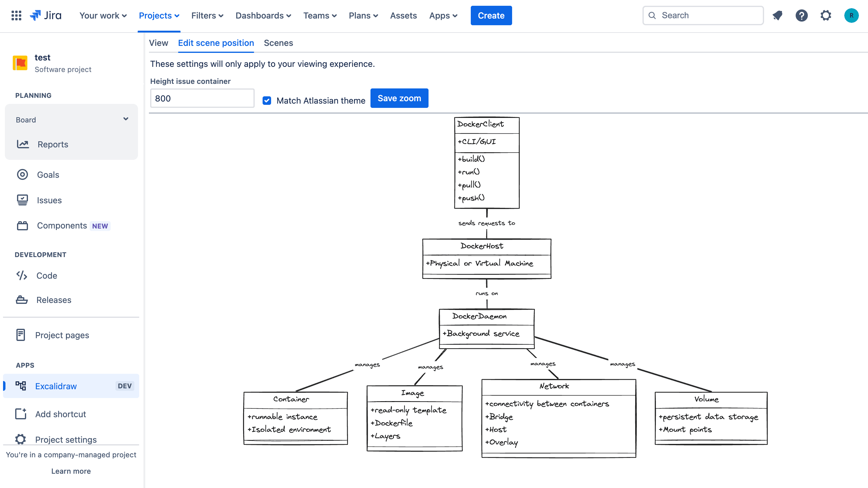The height and width of the screenshot is (488, 868).
Task: Open the notifications bell icon
Action: (x=777, y=15)
